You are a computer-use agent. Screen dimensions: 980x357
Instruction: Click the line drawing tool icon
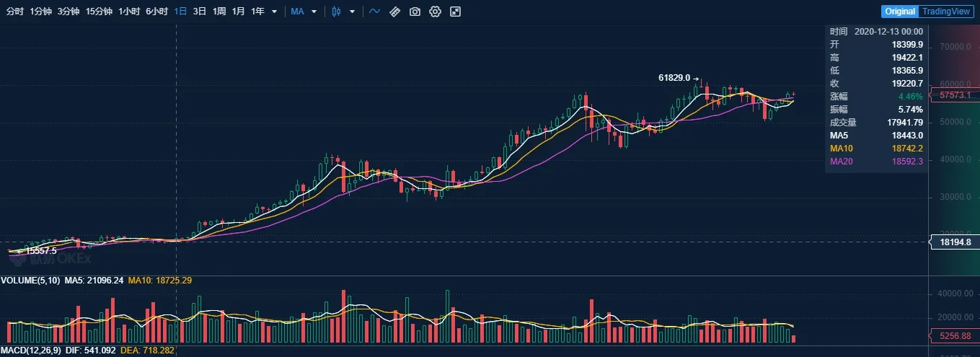pos(374,12)
